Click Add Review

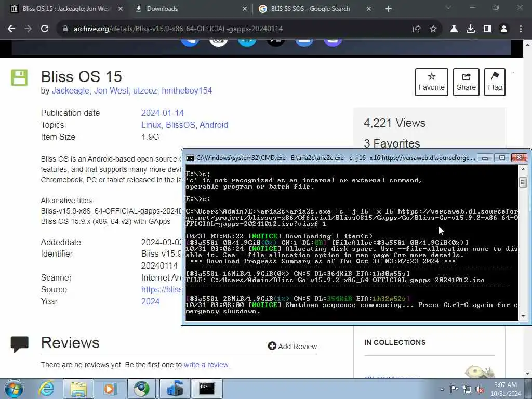[x=292, y=347]
